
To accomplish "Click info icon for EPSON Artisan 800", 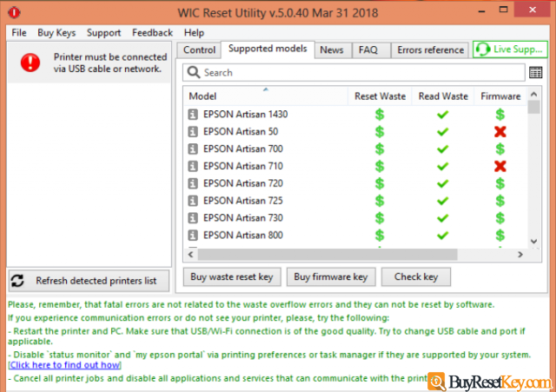I will 193,236.
